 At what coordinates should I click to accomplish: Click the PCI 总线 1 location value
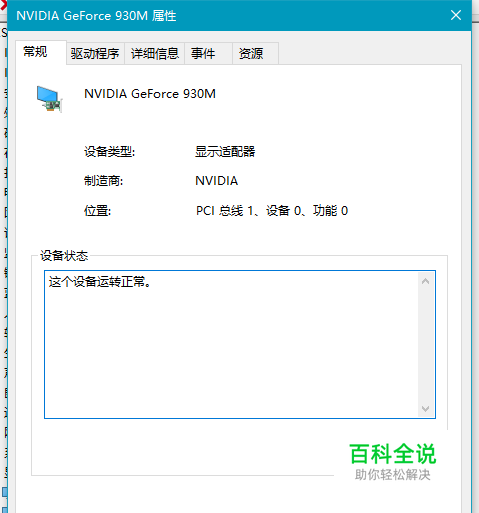coord(272,211)
